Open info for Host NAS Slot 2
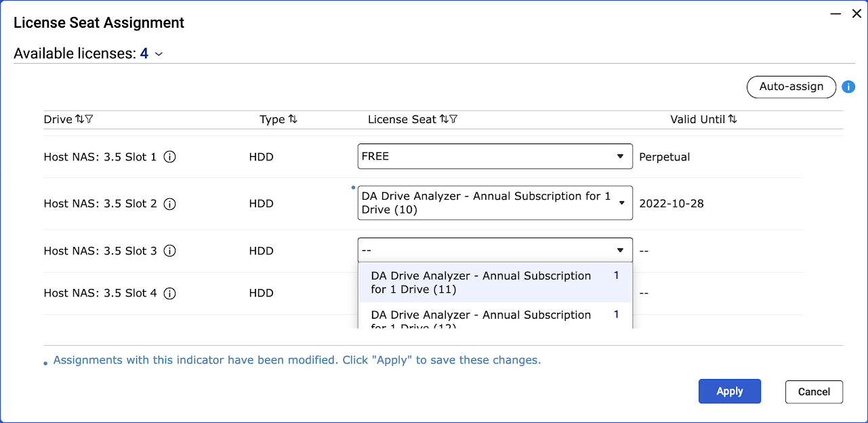 pyautogui.click(x=170, y=204)
